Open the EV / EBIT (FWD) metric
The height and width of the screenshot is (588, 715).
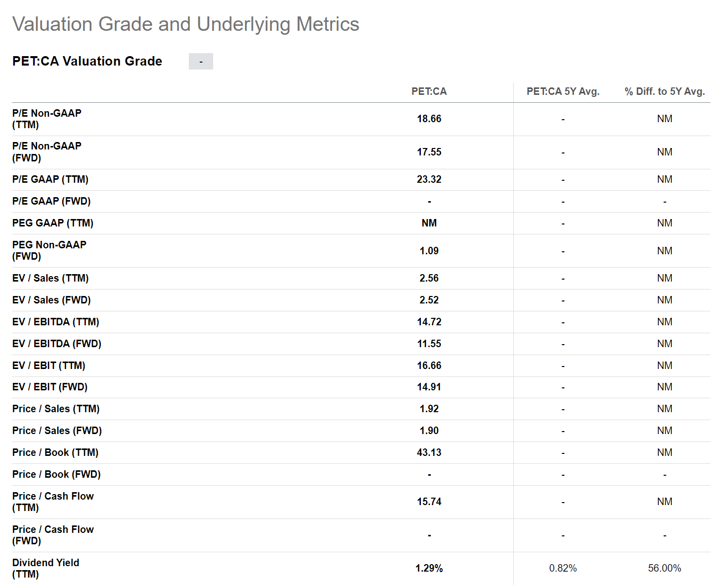(x=50, y=387)
